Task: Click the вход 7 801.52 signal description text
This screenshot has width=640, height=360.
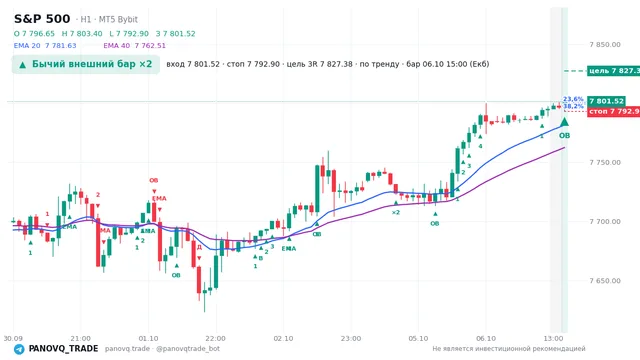Action: (x=328, y=64)
